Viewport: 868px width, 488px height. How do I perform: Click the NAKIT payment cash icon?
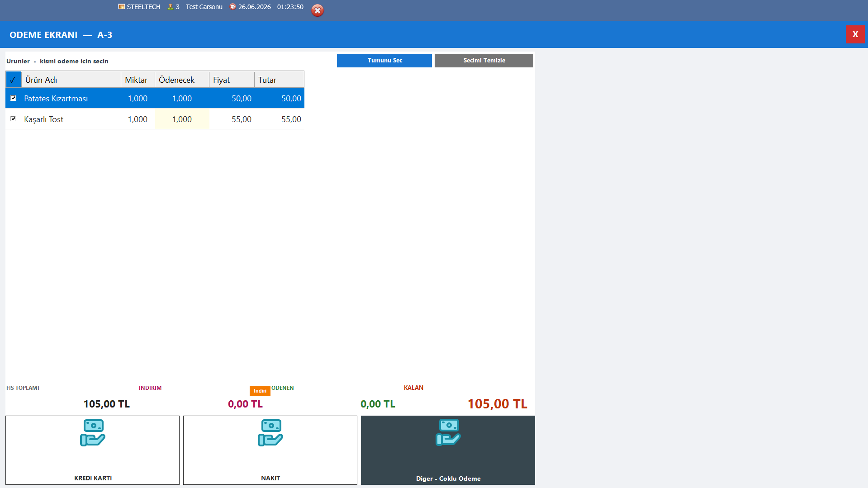(x=270, y=433)
